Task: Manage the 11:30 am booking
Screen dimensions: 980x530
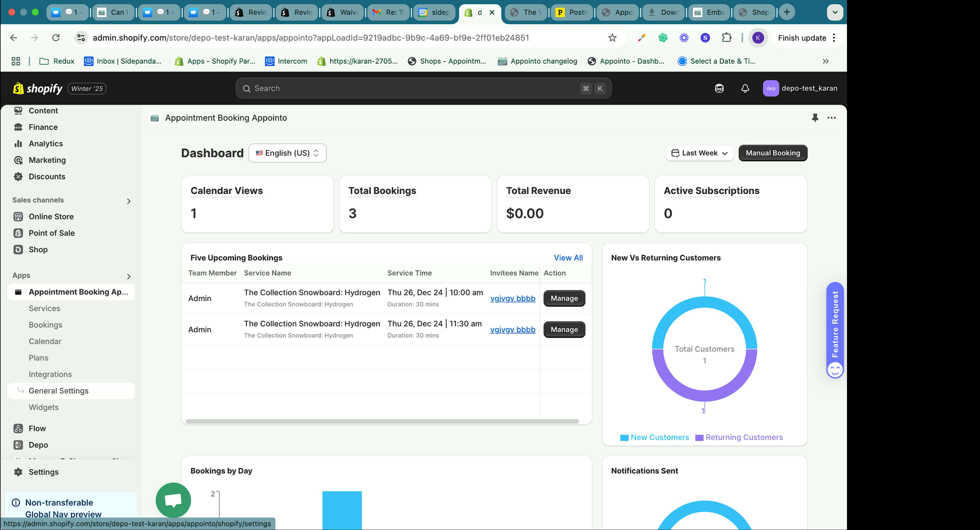Action: 564,330
